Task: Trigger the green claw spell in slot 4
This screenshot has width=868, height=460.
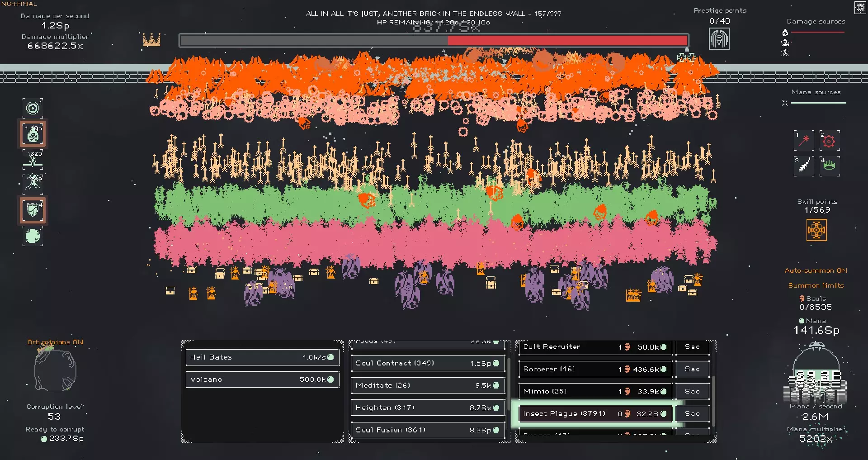Action: [829, 166]
